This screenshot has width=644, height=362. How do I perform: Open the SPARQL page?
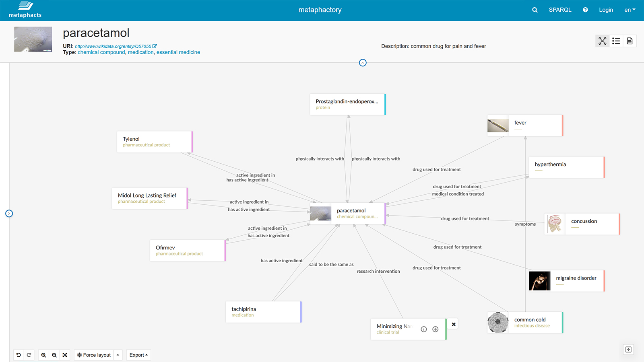tap(560, 10)
